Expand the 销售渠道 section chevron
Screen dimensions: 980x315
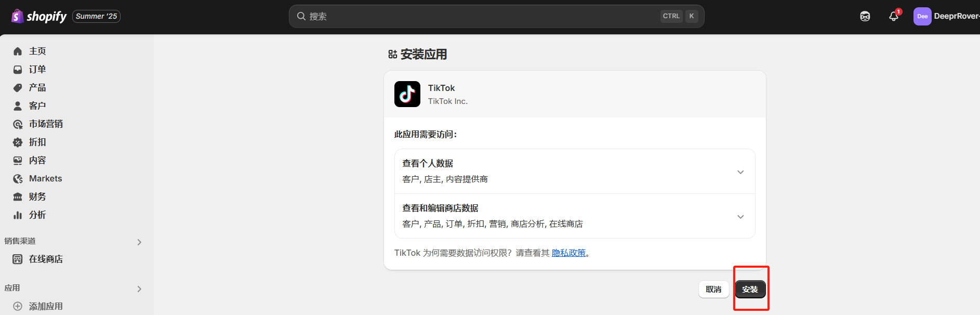click(x=139, y=242)
